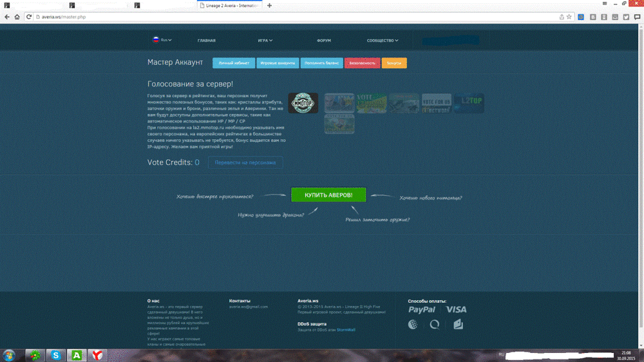Bookmark page with the star icon
The height and width of the screenshot is (362, 644).
(x=569, y=17)
